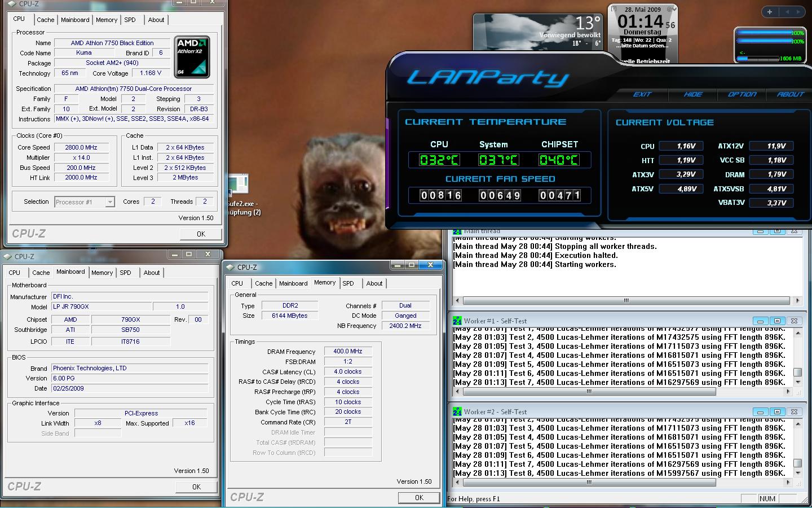Click the CPU-Z icon in Memory window title
Screen dimensions: 812x508
pyautogui.click(x=230, y=267)
